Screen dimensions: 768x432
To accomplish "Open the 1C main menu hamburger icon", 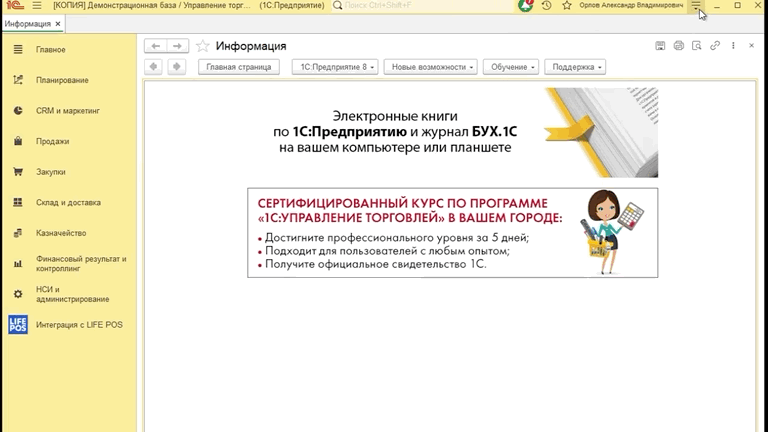I will point(37,5).
